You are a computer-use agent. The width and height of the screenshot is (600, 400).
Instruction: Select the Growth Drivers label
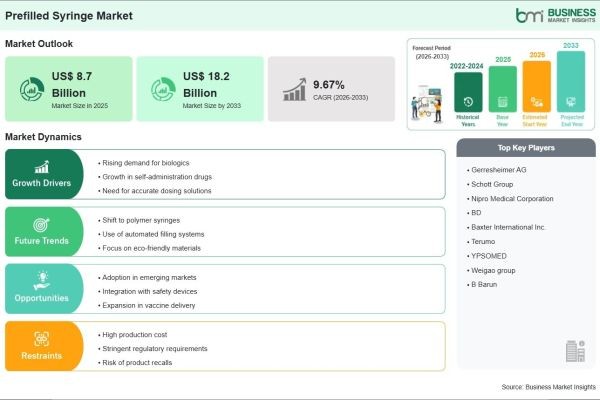point(41,183)
